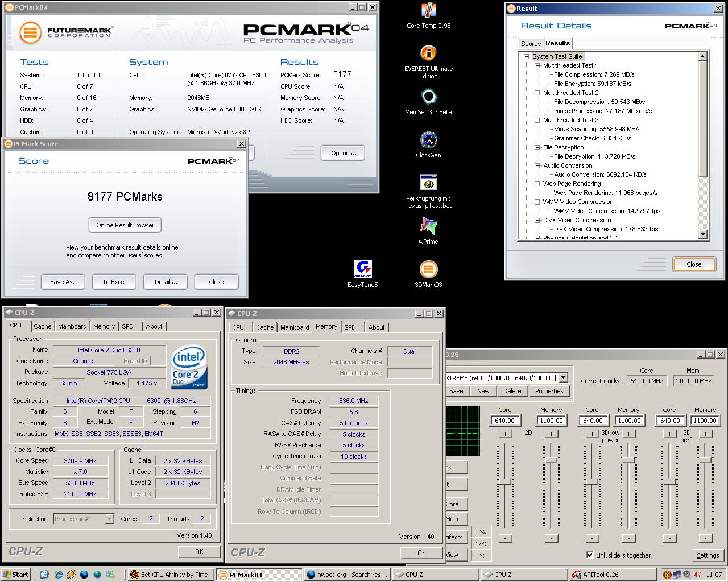Image resolution: width=728 pixels, height=582 pixels.
Task: Click Delete profile button in ATITool
Action: [512, 391]
